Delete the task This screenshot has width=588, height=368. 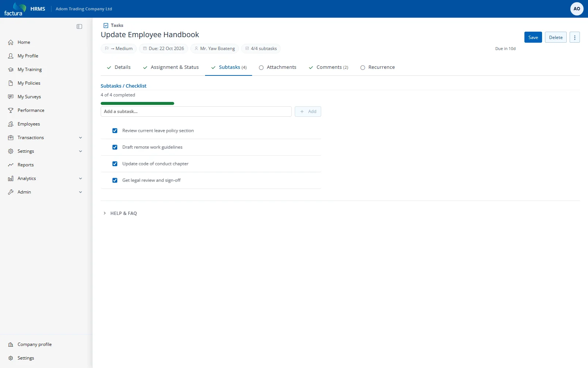556,38
